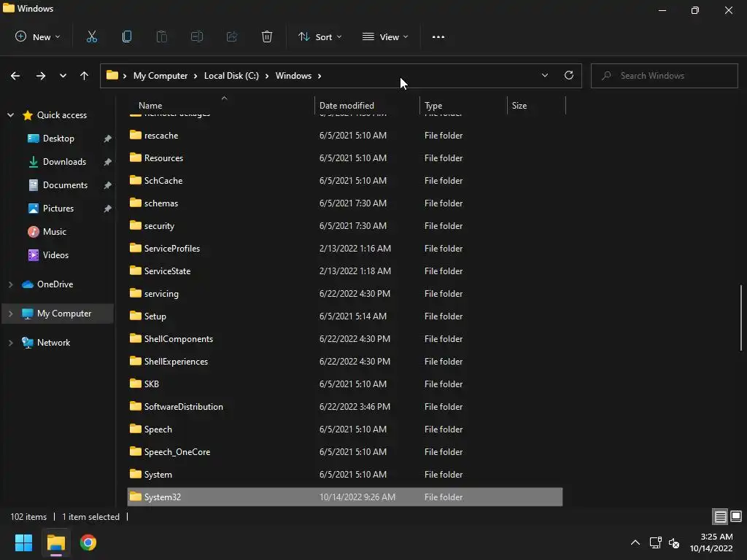Collapse the Quick access tree

[10, 115]
